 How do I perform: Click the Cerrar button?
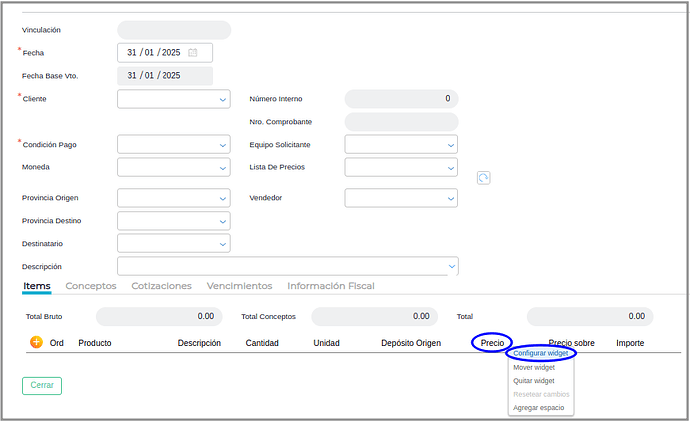[42, 385]
